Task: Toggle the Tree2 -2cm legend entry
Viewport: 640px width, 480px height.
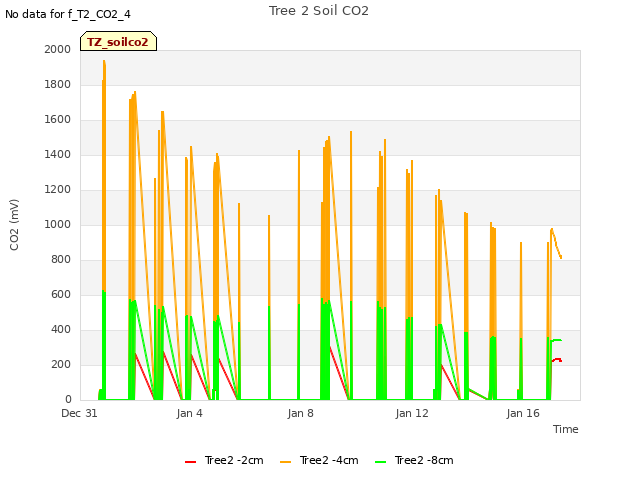Action: 224,460
